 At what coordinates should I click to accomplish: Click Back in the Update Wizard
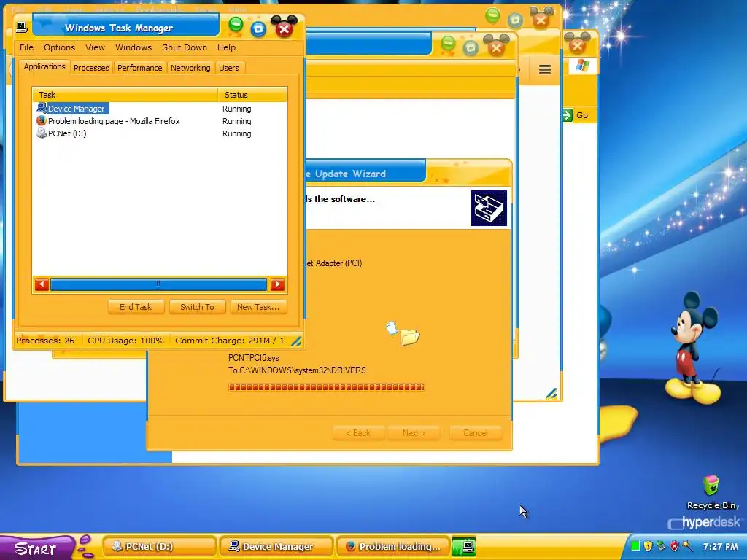coord(357,433)
